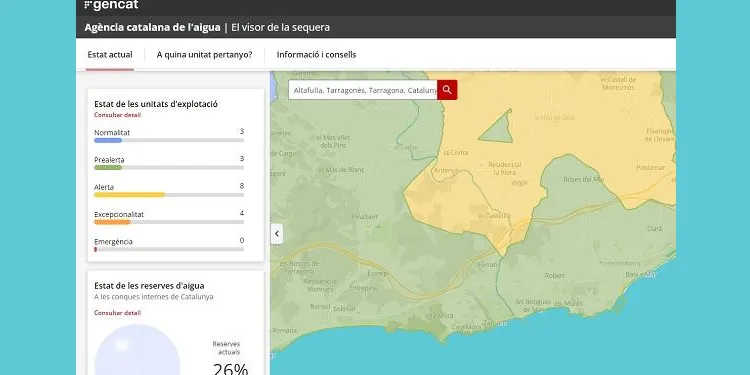Click the green triangle zone on the map
The image size is (750, 375).
click(499, 130)
